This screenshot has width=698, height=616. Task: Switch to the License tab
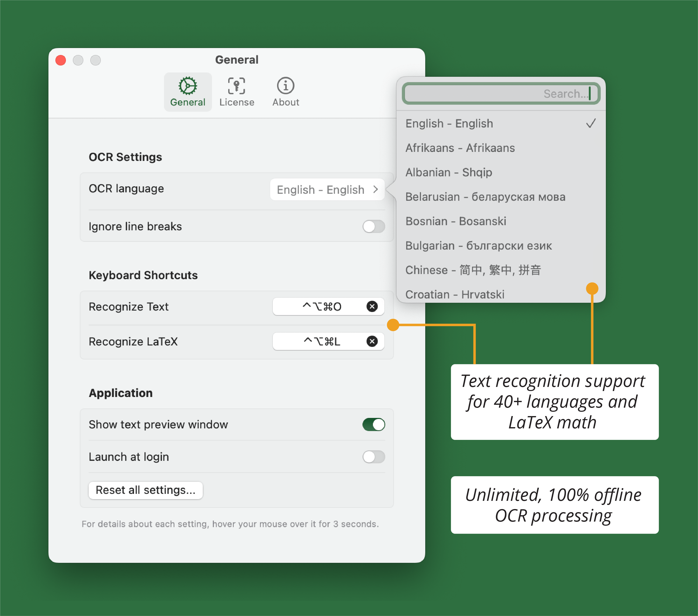(237, 91)
